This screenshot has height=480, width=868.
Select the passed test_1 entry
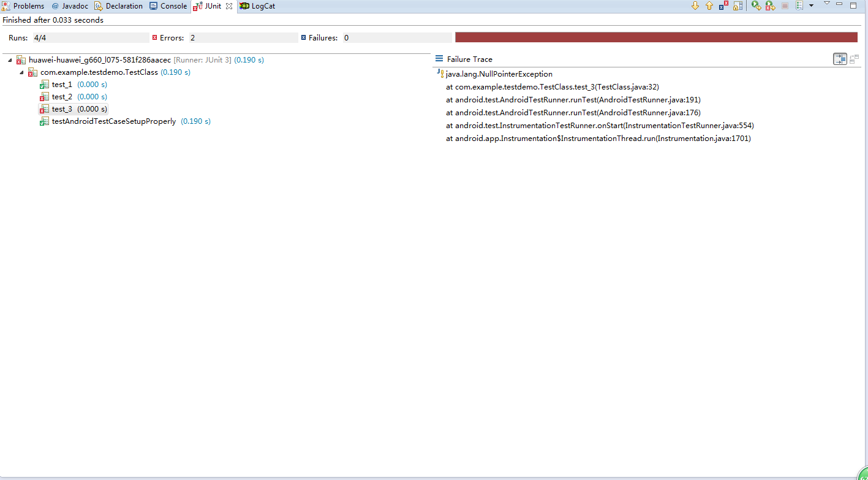point(74,85)
